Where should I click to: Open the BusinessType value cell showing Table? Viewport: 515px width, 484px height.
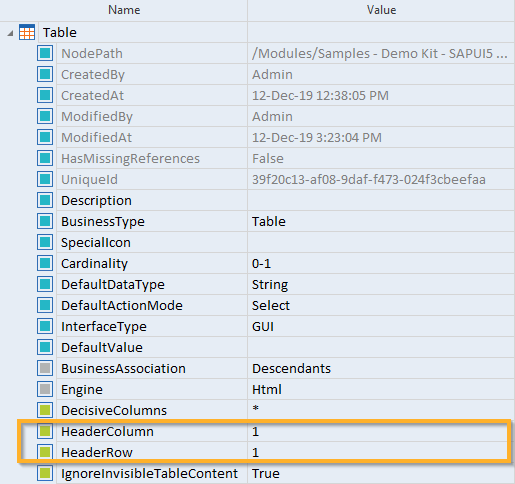pyautogui.click(x=381, y=221)
